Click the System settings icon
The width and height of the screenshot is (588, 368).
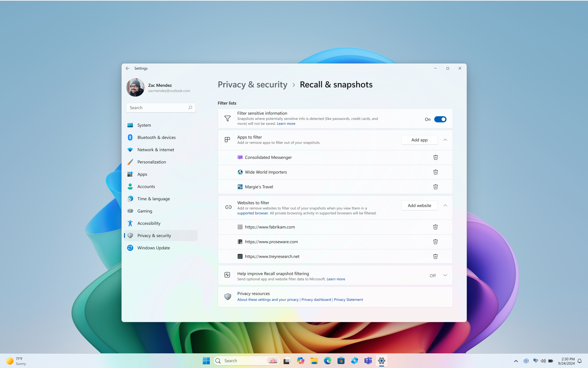pos(130,125)
